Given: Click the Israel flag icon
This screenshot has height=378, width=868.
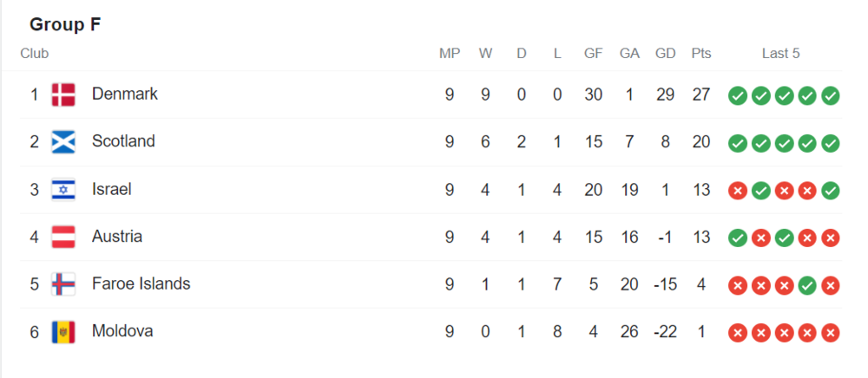Looking at the screenshot, I should click(63, 190).
